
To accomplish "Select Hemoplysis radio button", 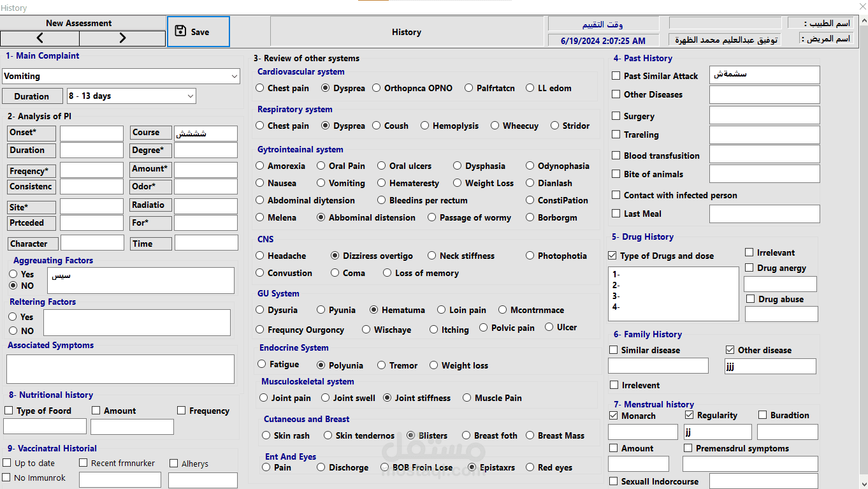I will [x=425, y=126].
